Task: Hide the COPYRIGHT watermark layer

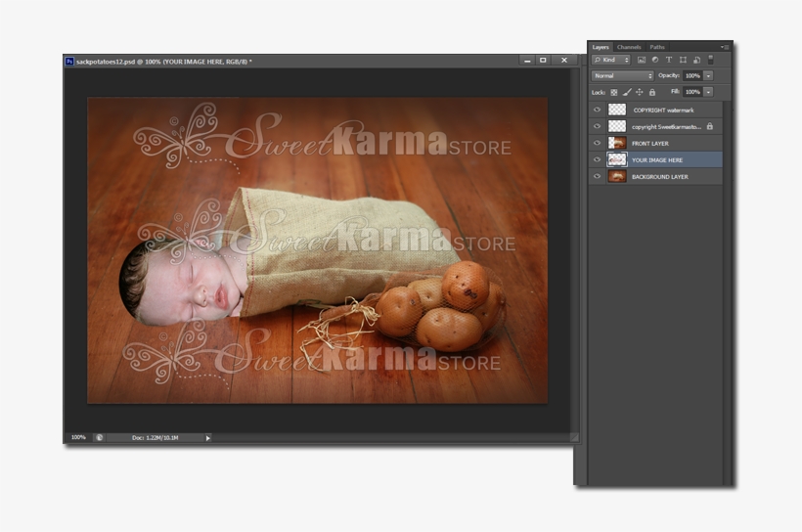Action: pos(597,110)
